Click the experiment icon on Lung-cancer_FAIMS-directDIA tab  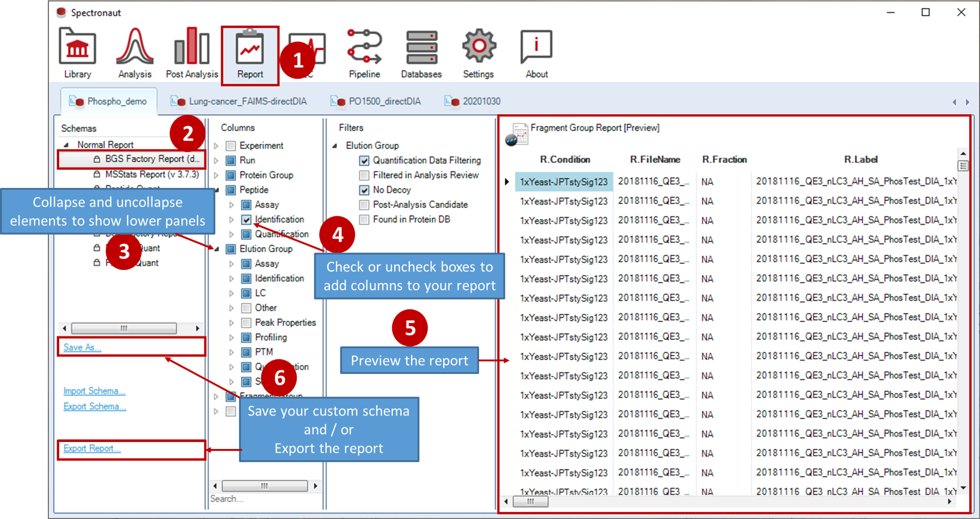click(x=178, y=102)
